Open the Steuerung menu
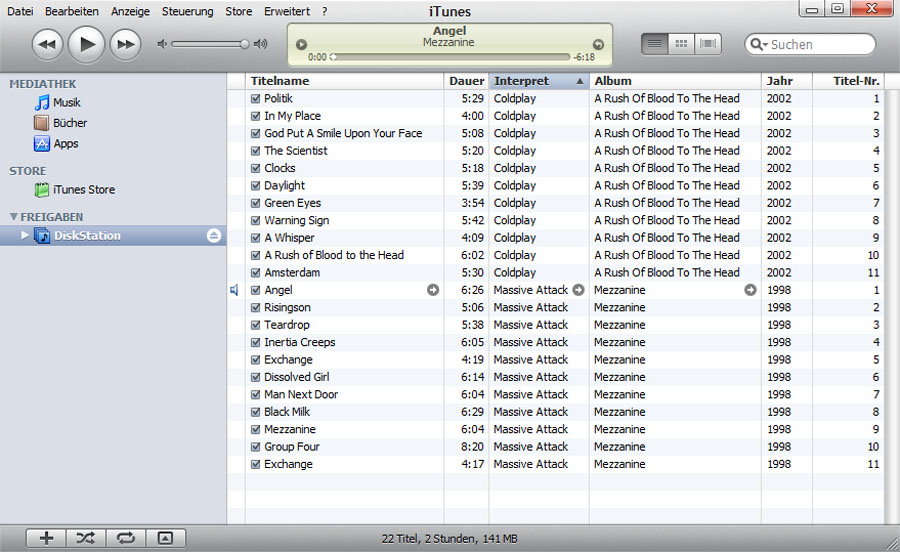900x552 pixels. [187, 11]
